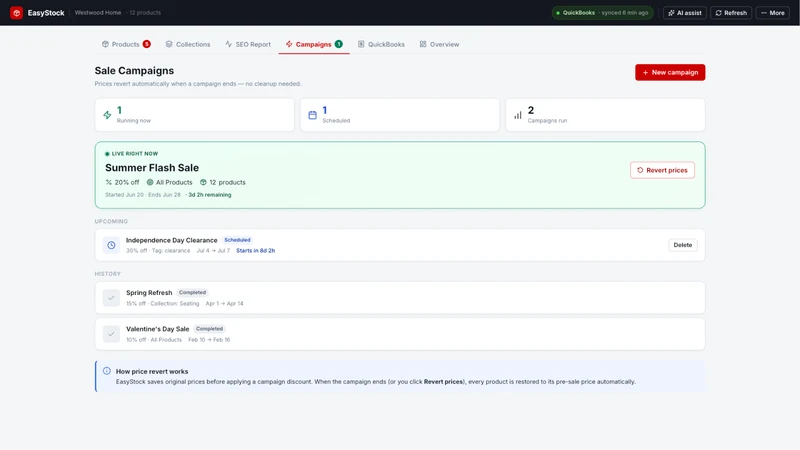Click the 'Starts in 8d 2h' text

pos(256,251)
